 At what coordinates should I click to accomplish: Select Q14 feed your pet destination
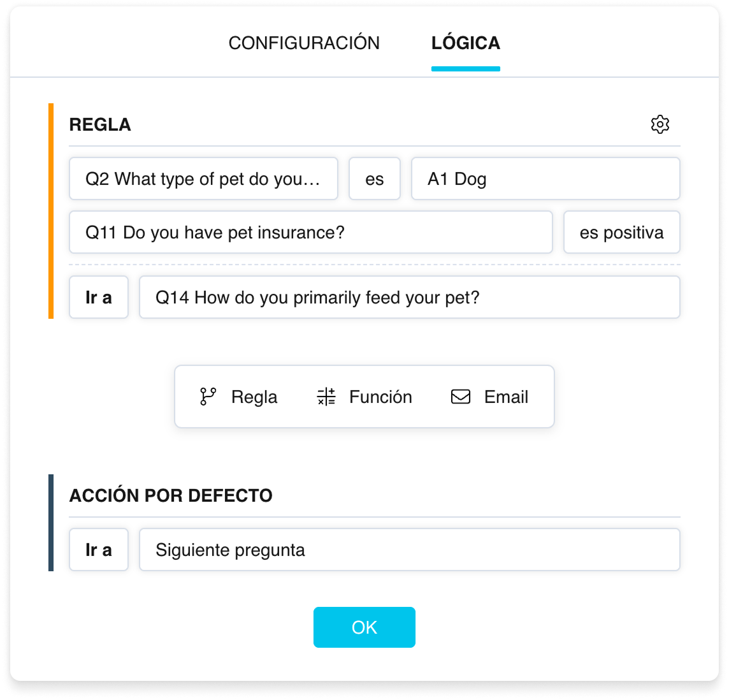tap(410, 297)
